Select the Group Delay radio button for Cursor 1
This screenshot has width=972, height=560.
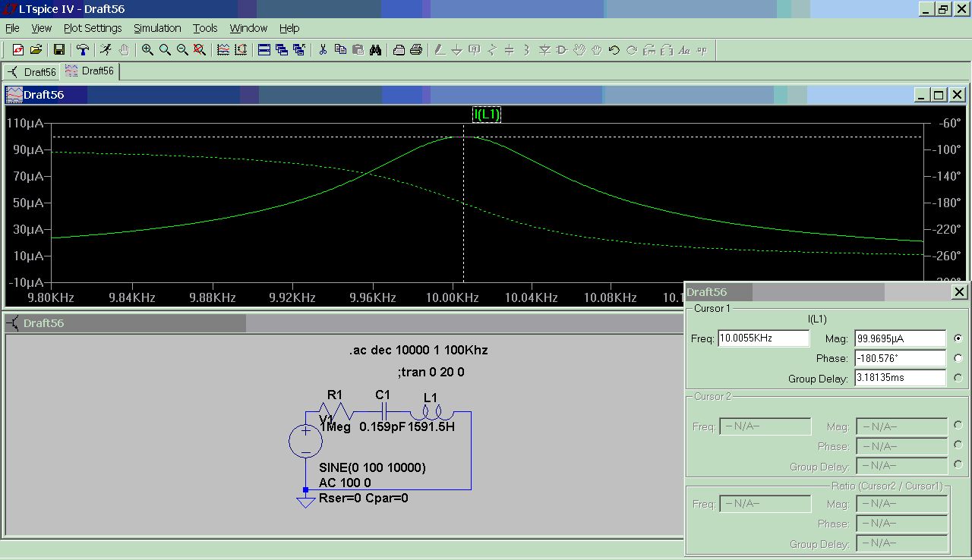pos(958,378)
